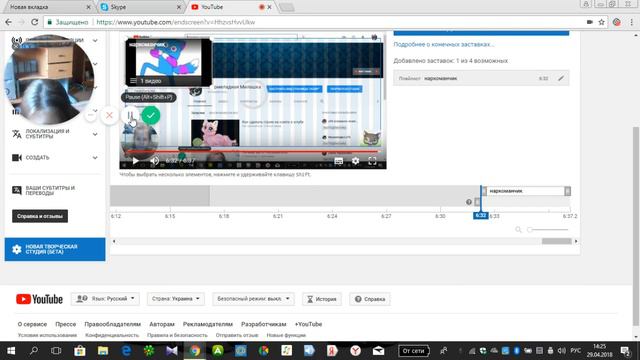Click the timeline right scroll arrow
Viewport: 640px width, 360px height.
point(576,241)
